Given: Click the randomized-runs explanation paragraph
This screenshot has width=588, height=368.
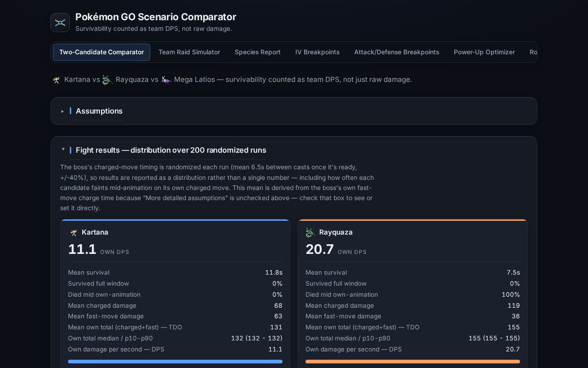Looking at the screenshot, I should point(217,188).
